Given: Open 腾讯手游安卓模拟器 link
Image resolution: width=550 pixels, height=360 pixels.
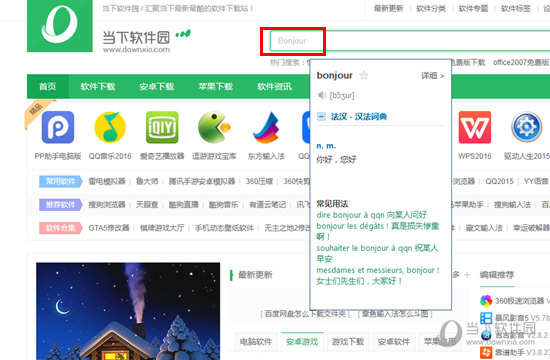Looking at the screenshot, I should 202,181.
